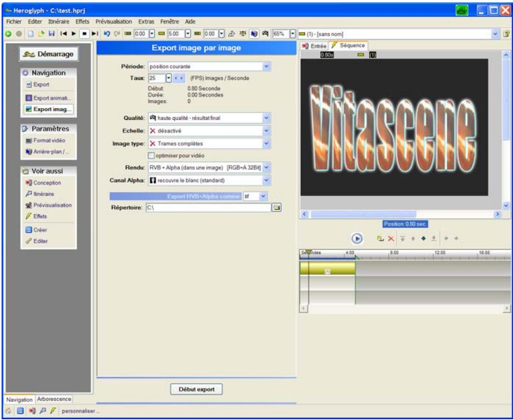This screenshot has height=420, width=513.
Task: Enable the optimiser pour vidéo checkbox
Action: coord(151,156)
